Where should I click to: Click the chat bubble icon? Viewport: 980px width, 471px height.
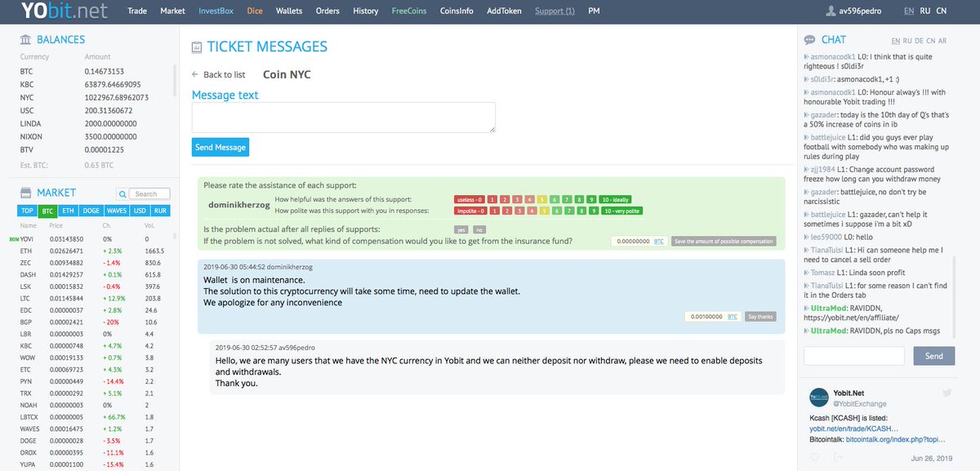(809, 40)
